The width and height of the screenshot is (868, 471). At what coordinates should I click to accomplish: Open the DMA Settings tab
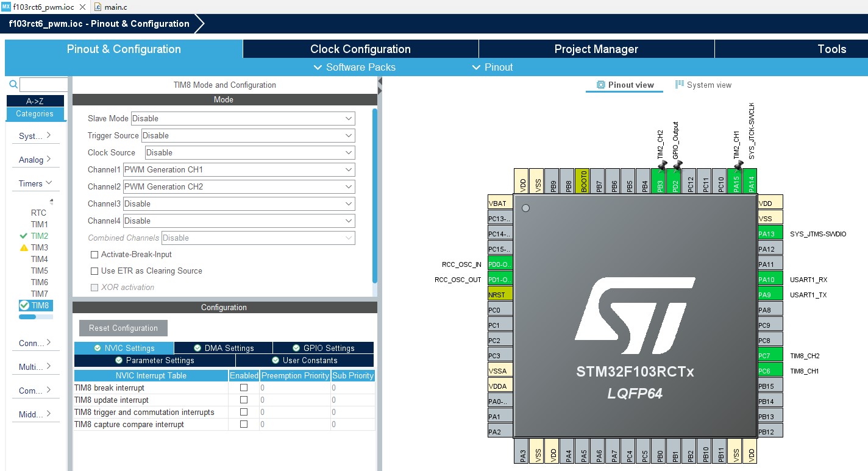pyautogui.click(x=224, y=348)
